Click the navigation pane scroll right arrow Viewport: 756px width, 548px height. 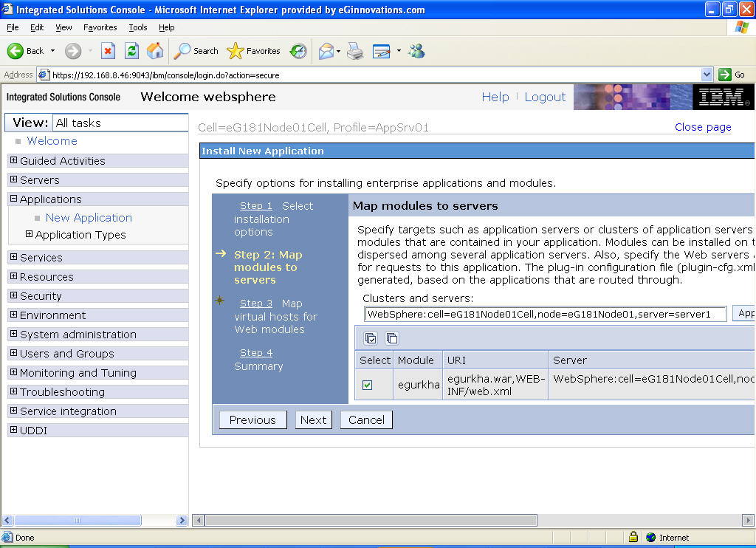click(x=182, y=520)
